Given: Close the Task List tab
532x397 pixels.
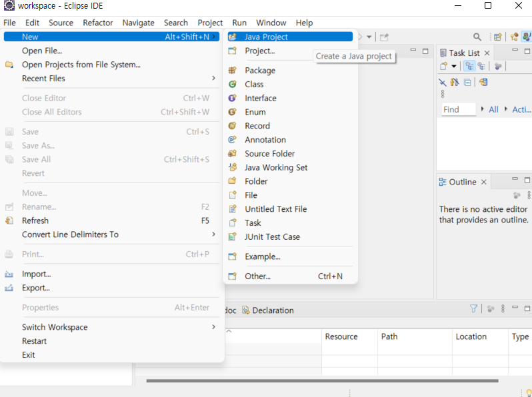Looking at the screenshot, I should (487, 53).
